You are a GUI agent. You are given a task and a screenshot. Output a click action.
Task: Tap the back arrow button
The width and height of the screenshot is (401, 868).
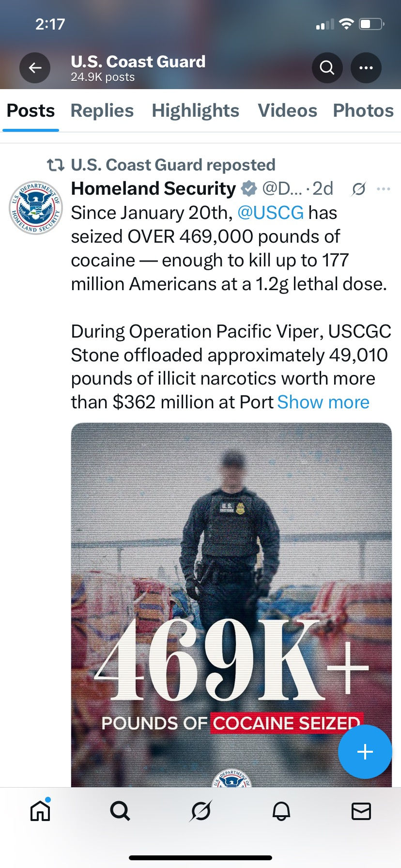coord(35,68)
